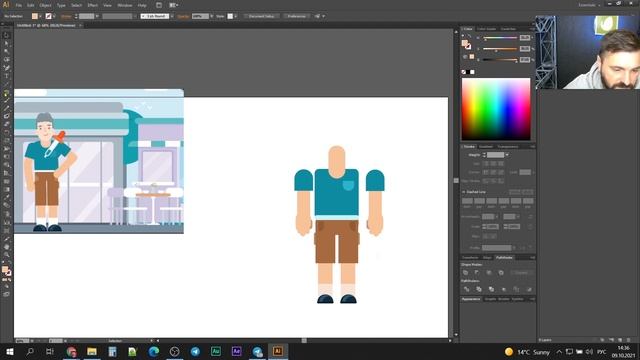
Task: Select the Pencil tool
Action: pyautogui.click(x=6, y=109)
